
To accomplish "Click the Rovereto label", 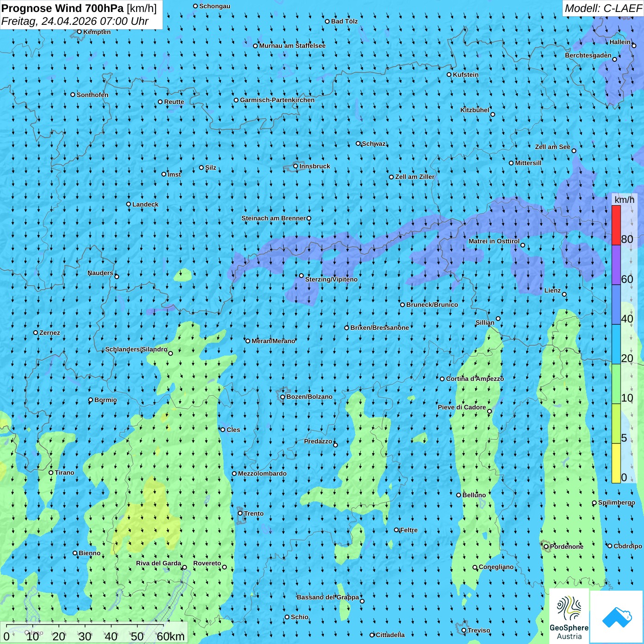I will click(x=207, y=563).
